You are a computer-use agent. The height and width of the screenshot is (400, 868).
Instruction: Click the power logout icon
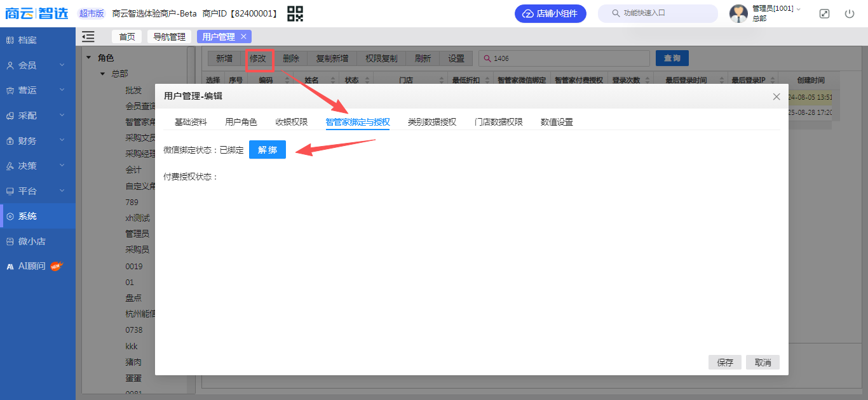pyautogui.click(x=850, y=13)
